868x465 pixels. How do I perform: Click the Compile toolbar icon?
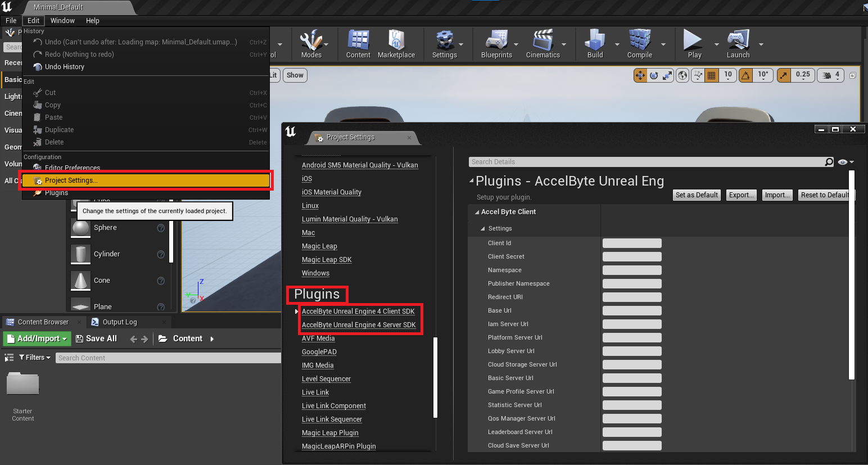pos(640,44)
